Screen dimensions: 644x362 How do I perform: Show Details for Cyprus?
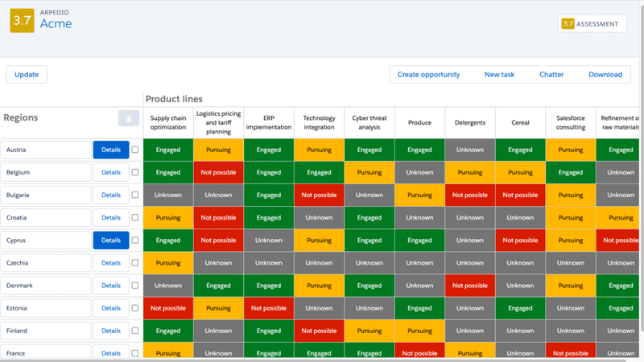[111, 240]
